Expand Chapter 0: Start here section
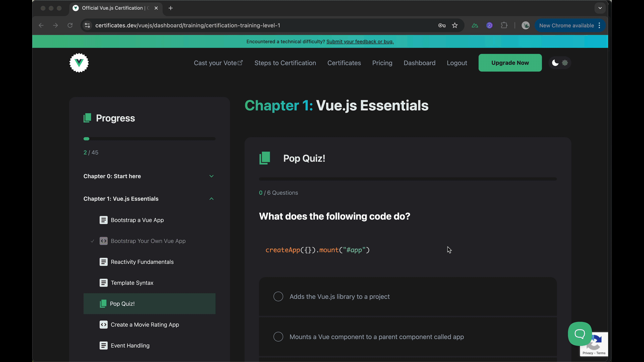Screen dimensions: 644x362 coord(149,176)
